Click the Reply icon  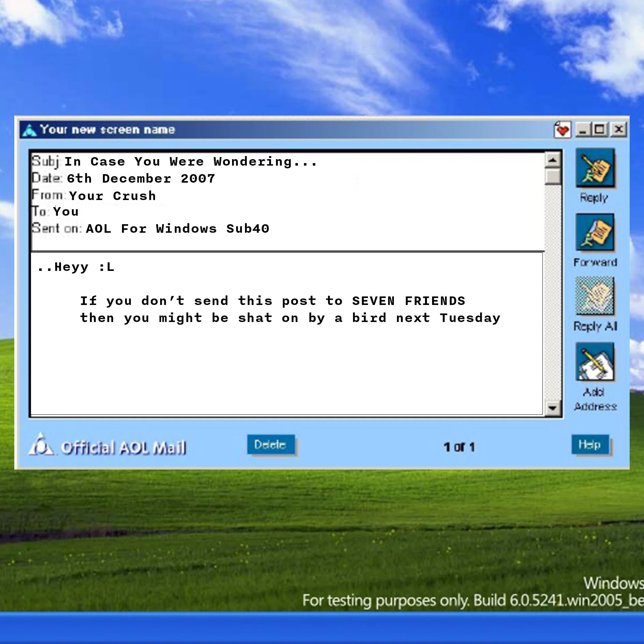[x=595, y=168]
